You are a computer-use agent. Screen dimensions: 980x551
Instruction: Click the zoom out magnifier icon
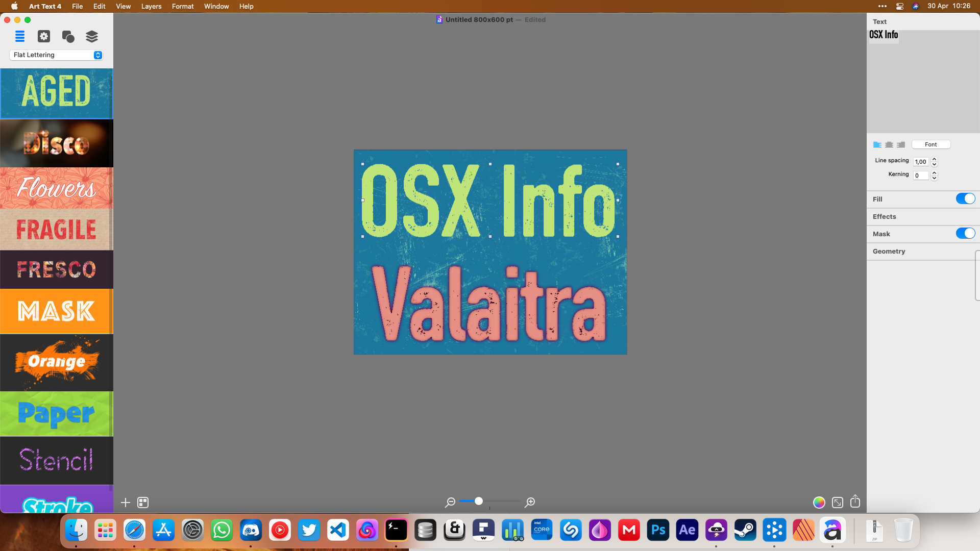[x=450, y=503]
